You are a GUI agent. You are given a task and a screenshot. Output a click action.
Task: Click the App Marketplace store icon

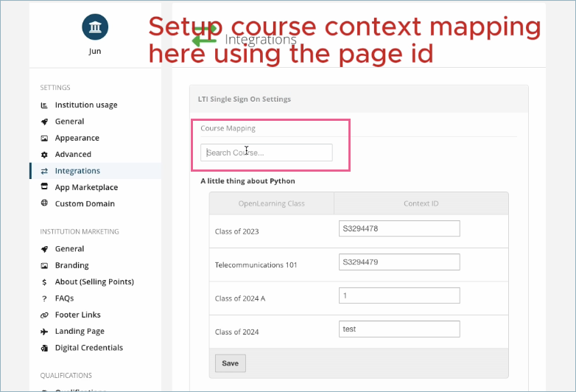point(44,186)
